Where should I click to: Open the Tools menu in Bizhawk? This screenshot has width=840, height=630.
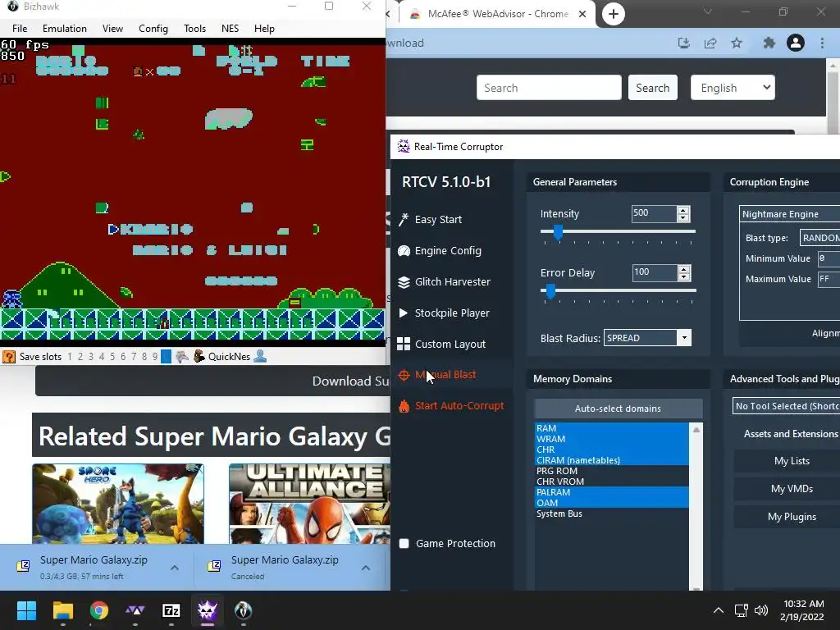194,29
